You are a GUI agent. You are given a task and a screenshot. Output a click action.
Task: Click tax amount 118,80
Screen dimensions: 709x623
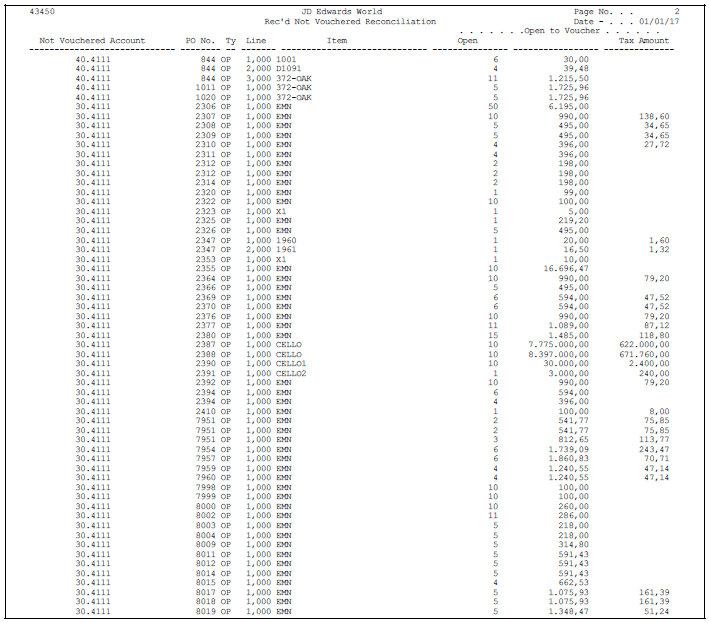tap(654, 335)
